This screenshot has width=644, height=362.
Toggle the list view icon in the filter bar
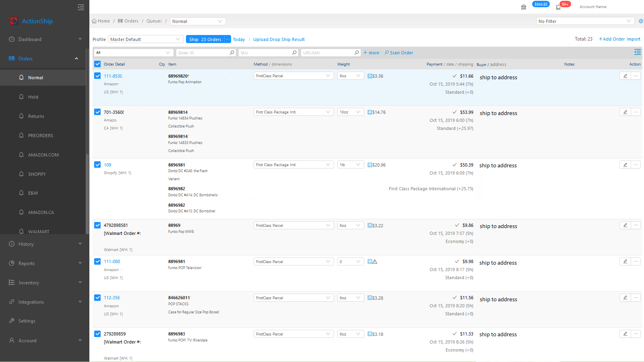click(x=638, y=52)
